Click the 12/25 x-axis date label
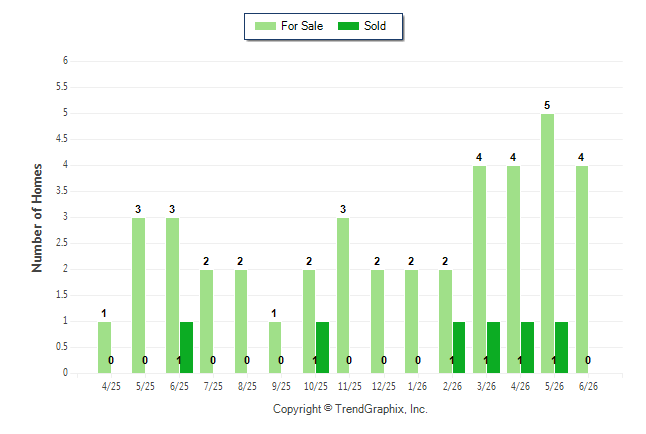Screen dimensions: 646x434 (384, 386)
